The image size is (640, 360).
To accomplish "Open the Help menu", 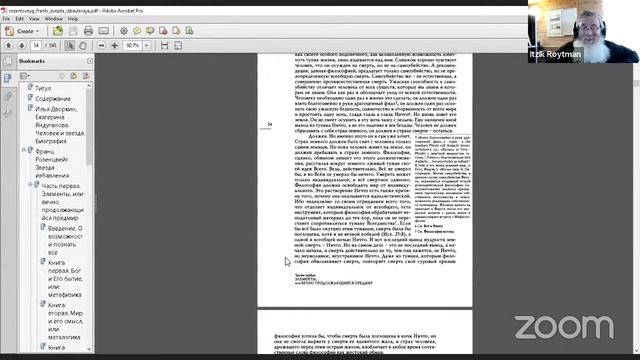I will (73, 19).
